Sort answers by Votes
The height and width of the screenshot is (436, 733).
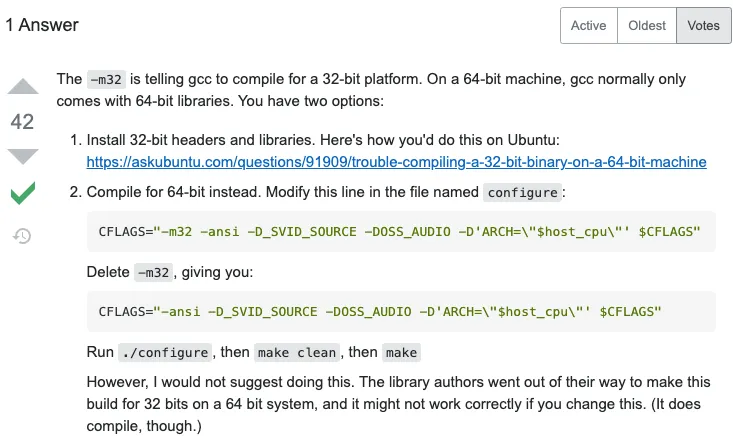click(x=703, y=26)
